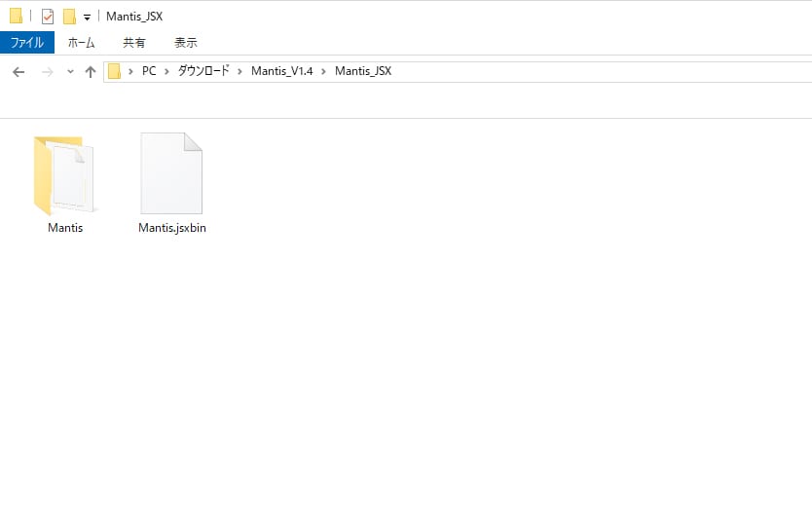Select the Mantis.jsxbin file name label

[172, 228]
